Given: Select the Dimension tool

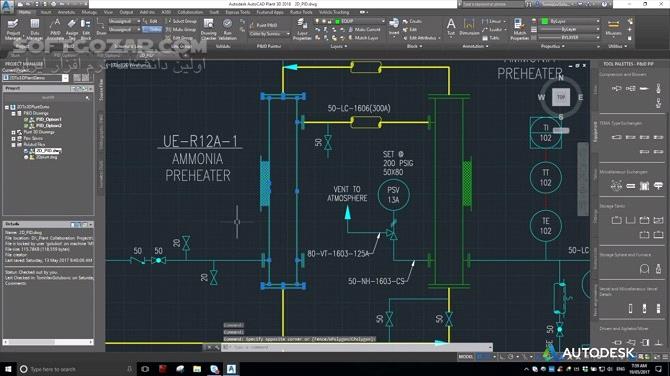Looking at the screenshot, I should (469, 26).
